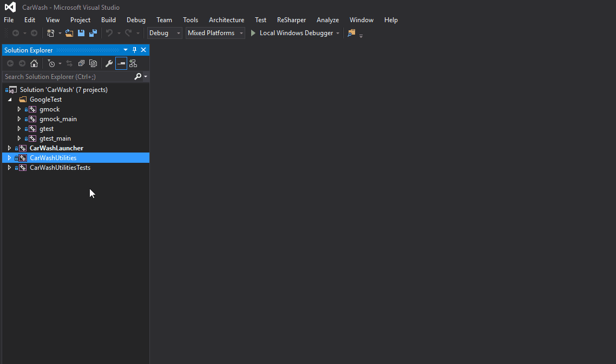This screenshot has width=616, height=364.
Task: Open the Project menu
Action: (80, 19)
